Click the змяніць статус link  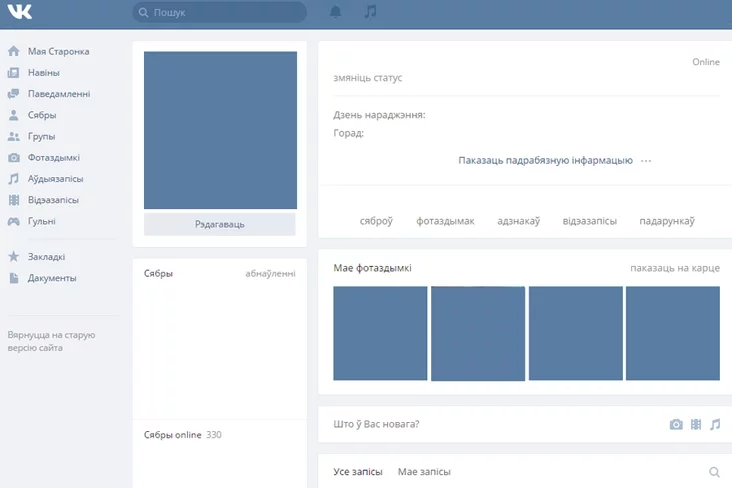point(368,78)
